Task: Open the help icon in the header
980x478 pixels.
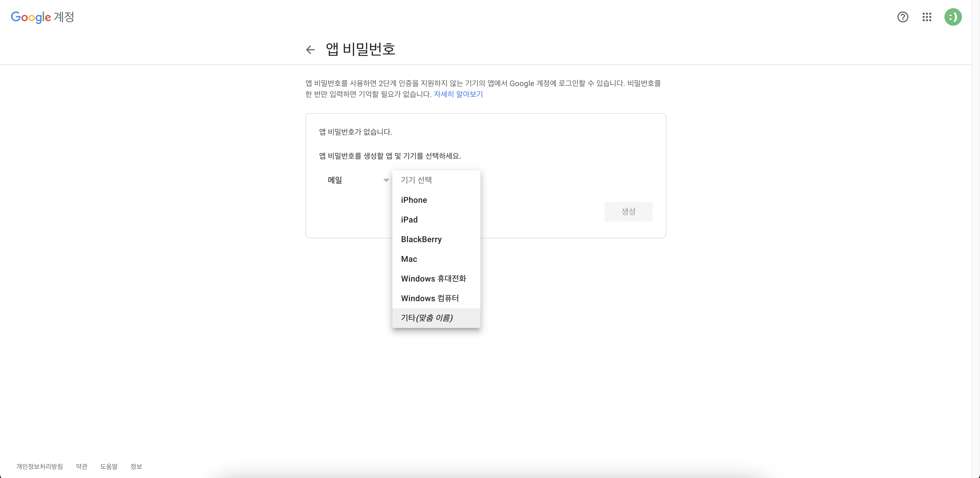Action: pos(902,17)
